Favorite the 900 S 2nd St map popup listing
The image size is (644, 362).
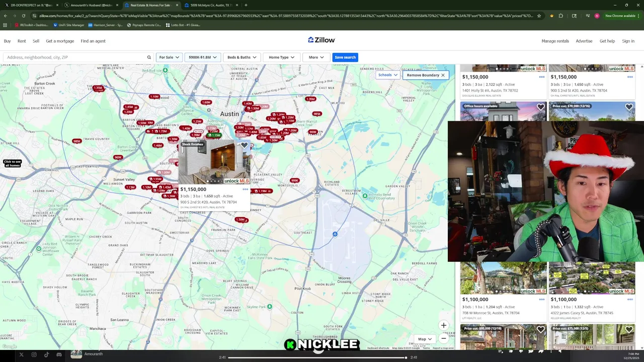[x=244, y=145]
